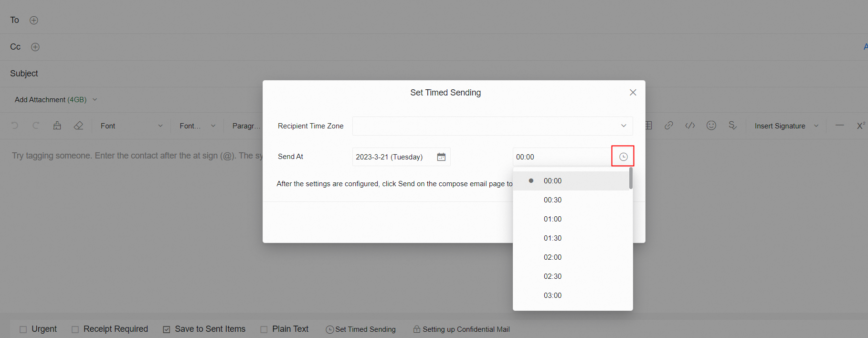Click the clock icon for time list
Viewport: 868px width, 338px height.
[623, 157]
